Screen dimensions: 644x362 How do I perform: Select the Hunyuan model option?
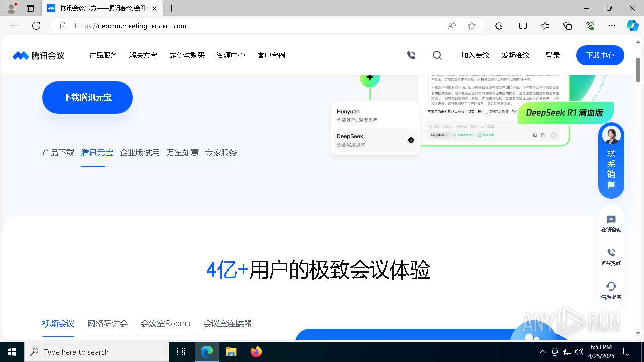coord(375,116)
